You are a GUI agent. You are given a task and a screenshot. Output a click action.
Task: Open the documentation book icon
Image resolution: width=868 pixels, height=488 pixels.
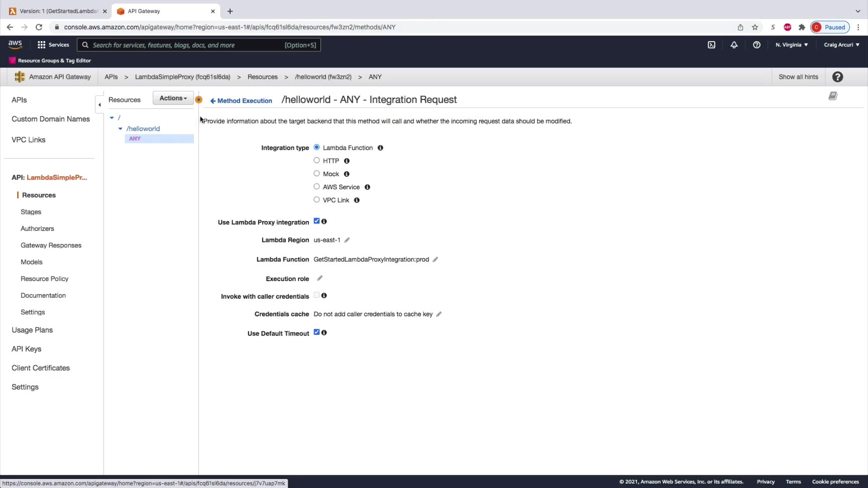click(x=833, y=96)
